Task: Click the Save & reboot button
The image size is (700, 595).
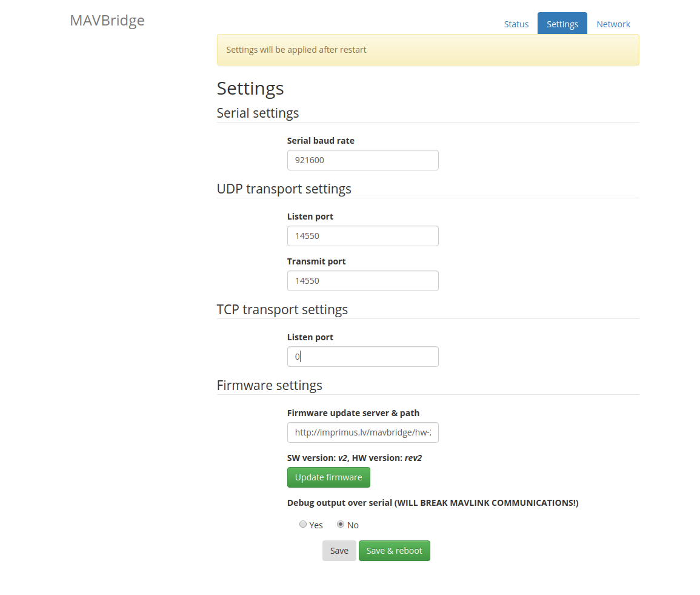Action: tap(394, 551)
